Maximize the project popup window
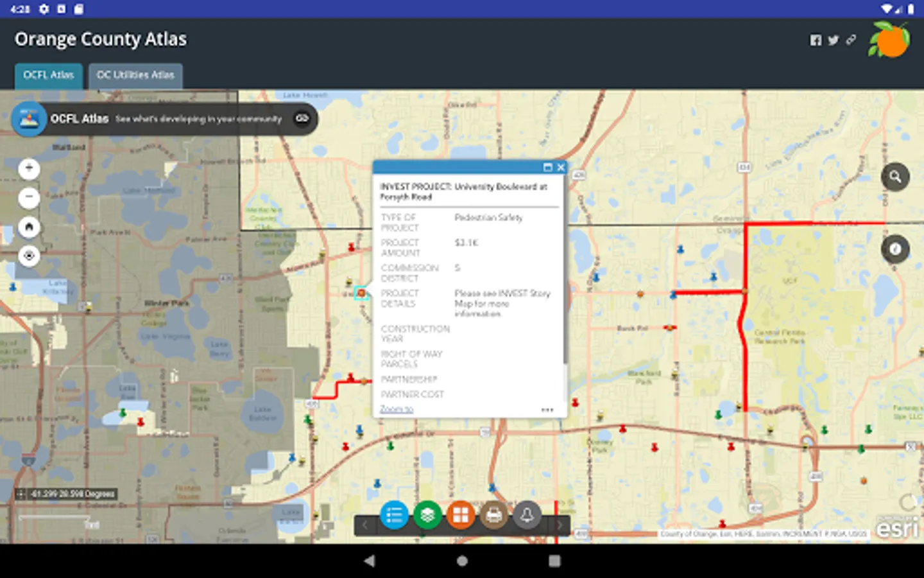Screen dimensions: 924x578 point(547,168)
